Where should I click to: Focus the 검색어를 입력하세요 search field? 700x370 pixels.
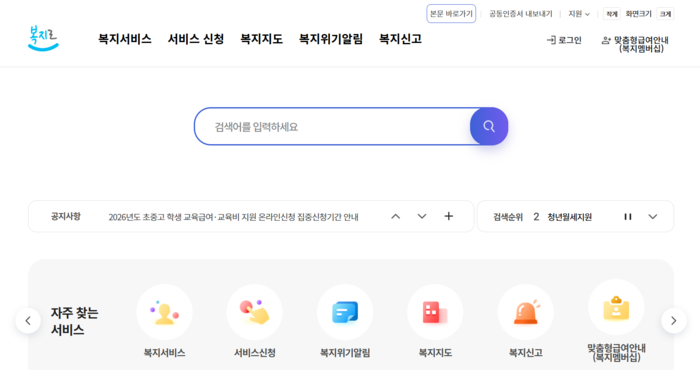coord(333,126)
